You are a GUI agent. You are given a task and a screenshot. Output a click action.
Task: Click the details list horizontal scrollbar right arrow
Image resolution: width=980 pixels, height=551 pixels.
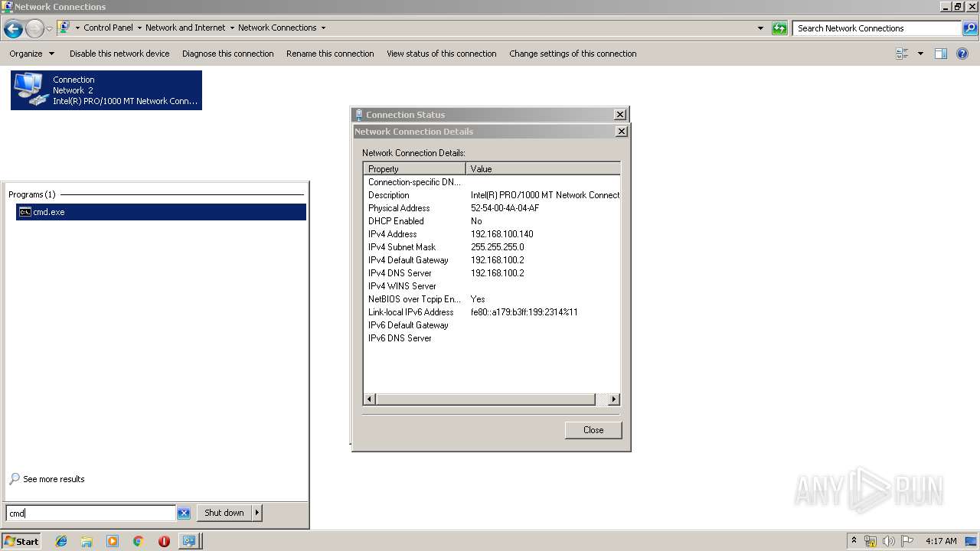[613, 399]
